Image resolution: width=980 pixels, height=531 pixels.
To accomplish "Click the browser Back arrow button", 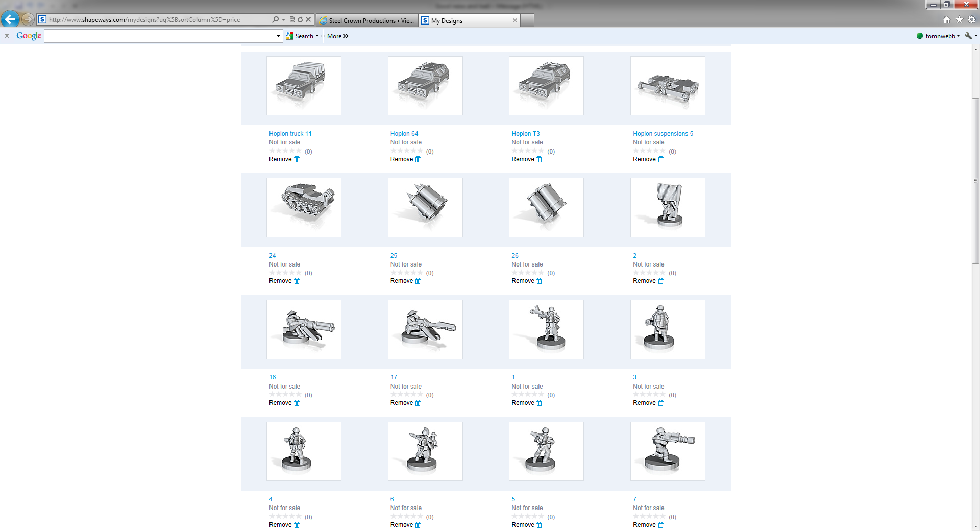I will 10,20.
